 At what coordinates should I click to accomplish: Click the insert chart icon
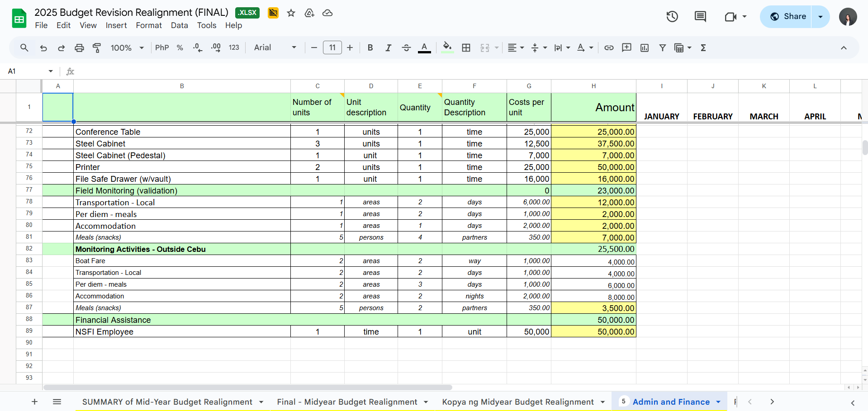coord(645,47)
